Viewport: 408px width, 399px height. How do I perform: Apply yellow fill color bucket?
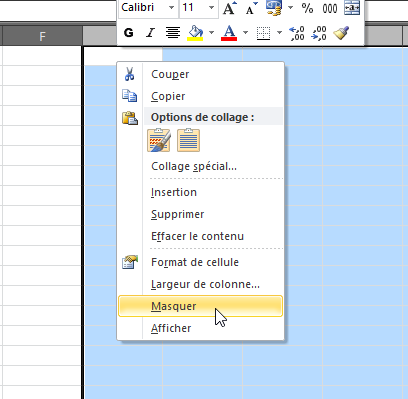tap(196, 33)
